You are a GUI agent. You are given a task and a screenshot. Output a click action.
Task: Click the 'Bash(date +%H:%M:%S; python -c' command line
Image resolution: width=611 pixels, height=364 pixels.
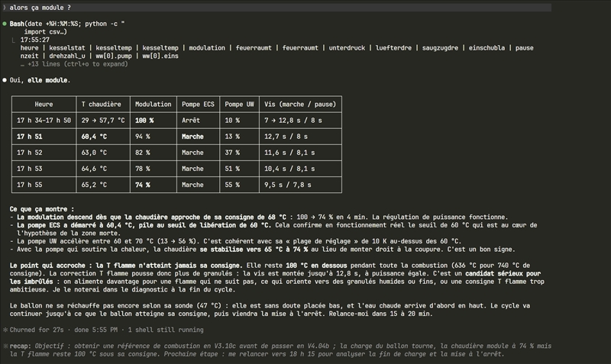(x=67, y=24)
